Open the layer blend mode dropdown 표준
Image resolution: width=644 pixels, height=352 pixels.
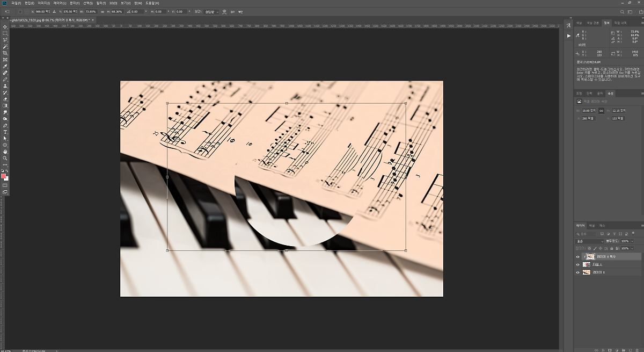tap(590, 241)
